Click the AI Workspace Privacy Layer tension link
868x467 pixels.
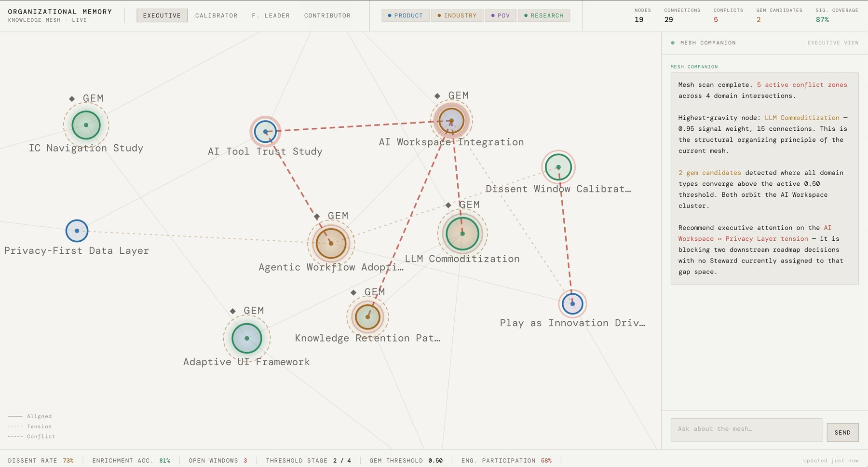755,233
